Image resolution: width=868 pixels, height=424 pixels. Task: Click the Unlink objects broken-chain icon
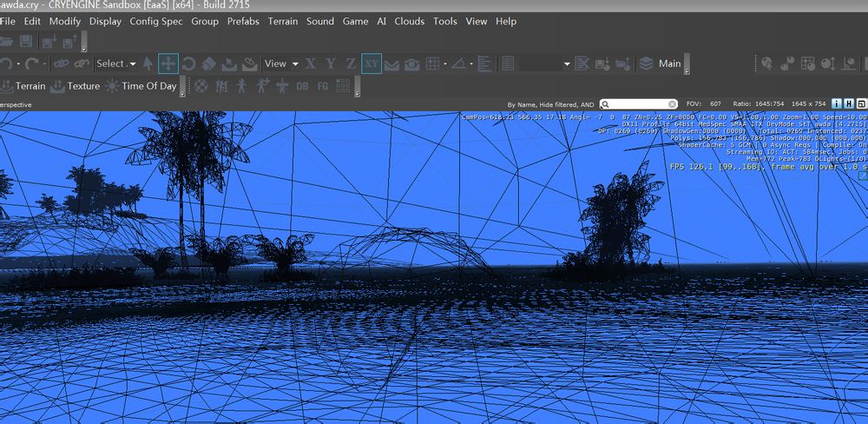82,63
